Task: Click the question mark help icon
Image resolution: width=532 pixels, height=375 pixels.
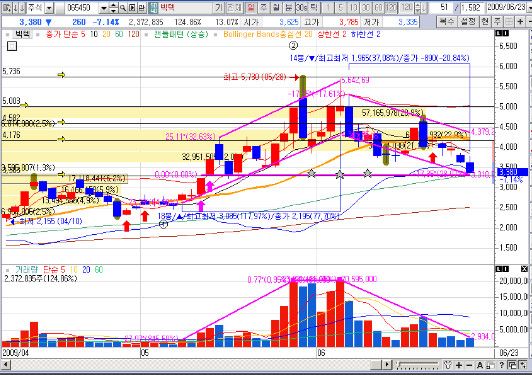Action: [x=501, y=365]
